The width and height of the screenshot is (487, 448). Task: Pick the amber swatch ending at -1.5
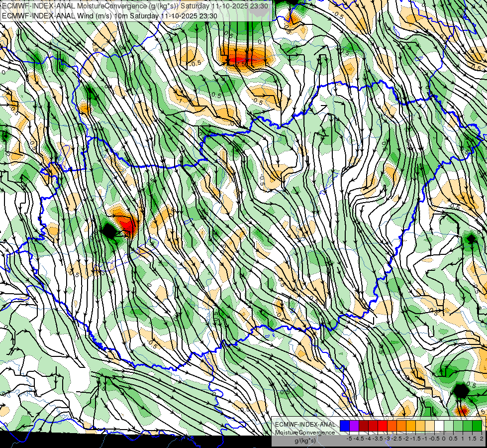[411, 426]
